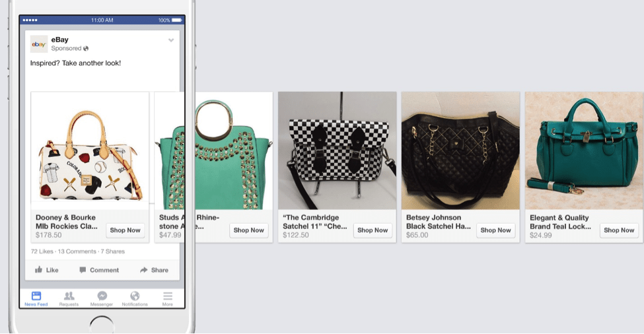
Task: Open the post options chevron
Action: pyautogui.click(x=171, y=40)
